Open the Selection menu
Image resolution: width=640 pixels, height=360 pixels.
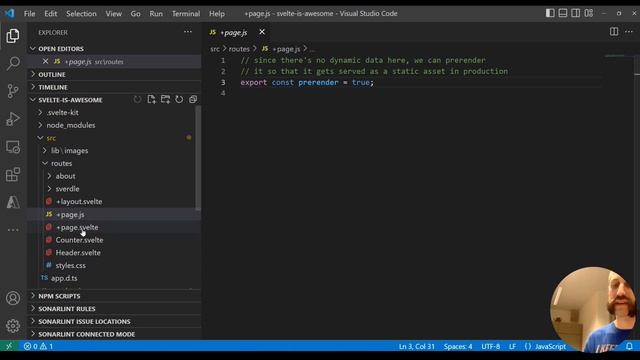point(81,13)
